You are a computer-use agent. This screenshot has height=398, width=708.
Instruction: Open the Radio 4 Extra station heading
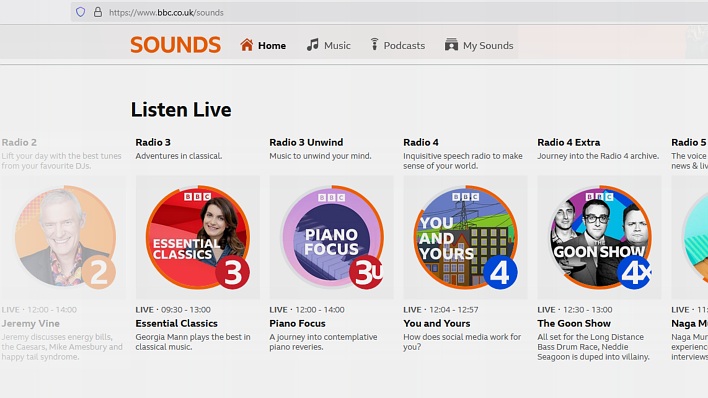click(x=568, y=142)
